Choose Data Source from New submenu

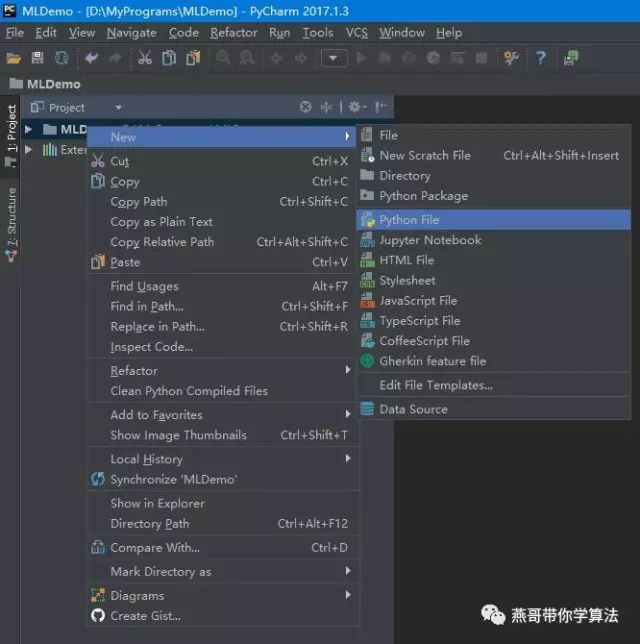pos(493,409)
